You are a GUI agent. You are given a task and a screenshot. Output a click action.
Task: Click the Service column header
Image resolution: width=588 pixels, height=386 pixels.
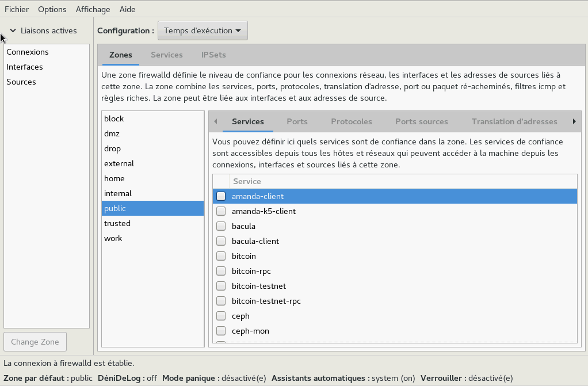point(247,181)
